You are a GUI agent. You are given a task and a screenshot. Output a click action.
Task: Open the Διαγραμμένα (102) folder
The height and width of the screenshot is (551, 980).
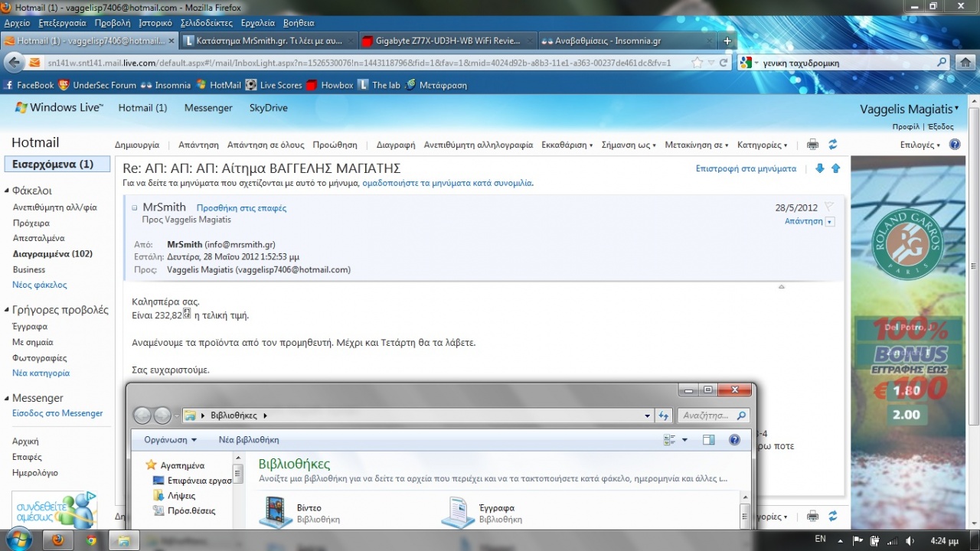[53, 254]
